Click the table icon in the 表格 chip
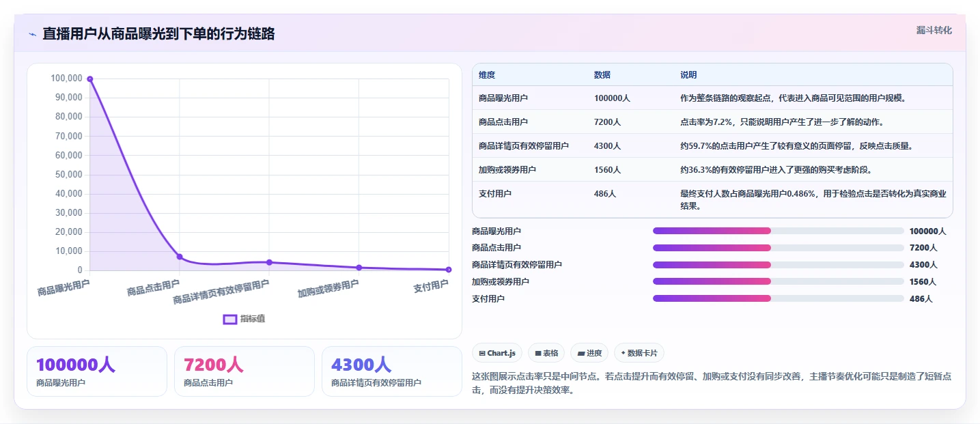The height and width of the screenshot is (424, 980). point(538,354)
